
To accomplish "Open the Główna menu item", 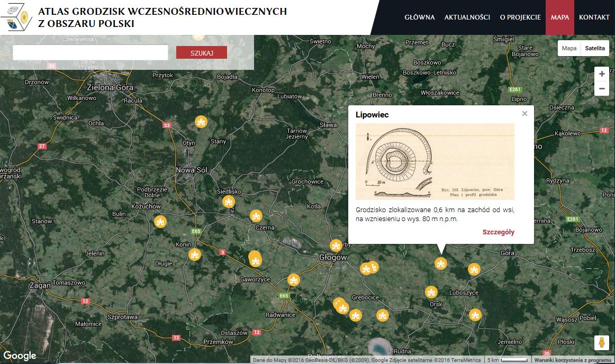I will pos(419,17).
